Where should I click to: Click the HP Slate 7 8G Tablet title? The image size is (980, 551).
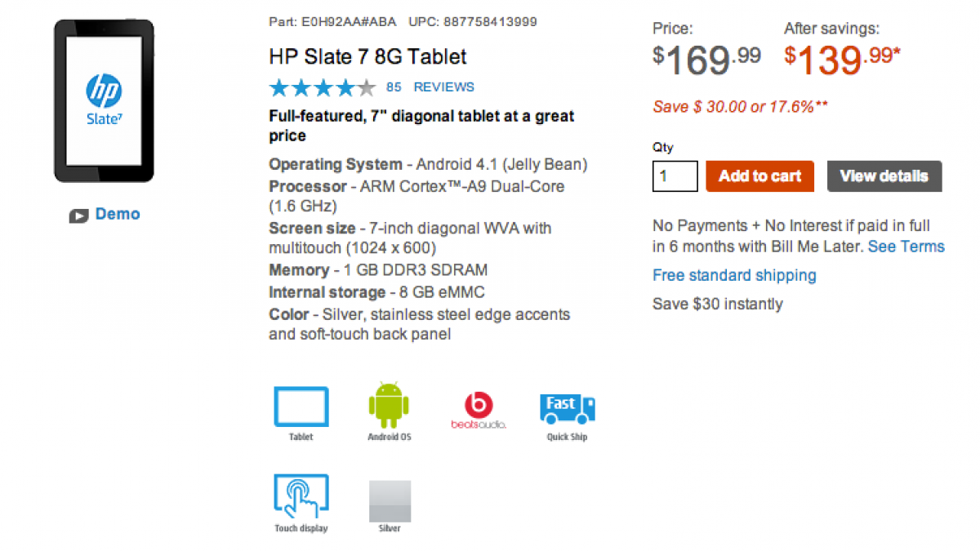(367, 57)
